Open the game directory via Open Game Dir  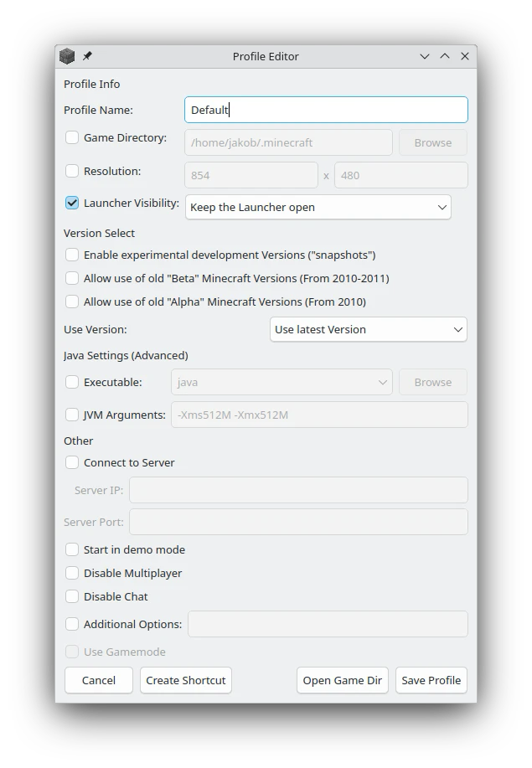343,680
